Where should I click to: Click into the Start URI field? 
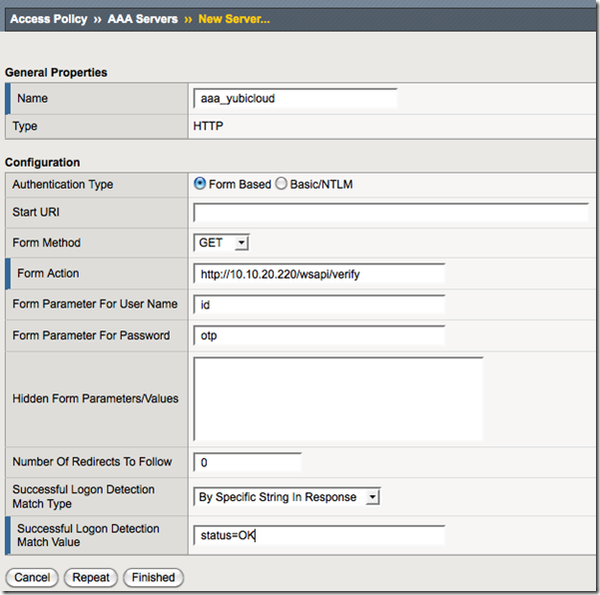point(390,212)
